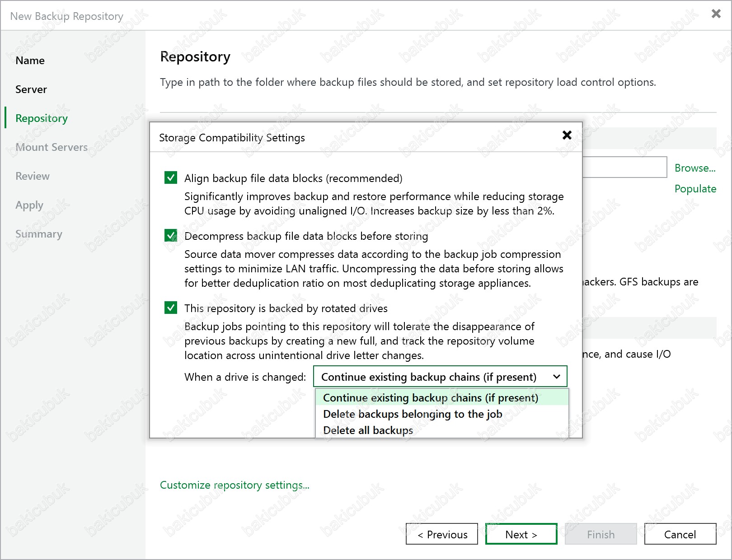The image size is (732, 560).
Task: Cancel the repository wizard
Action: point(680,534)
